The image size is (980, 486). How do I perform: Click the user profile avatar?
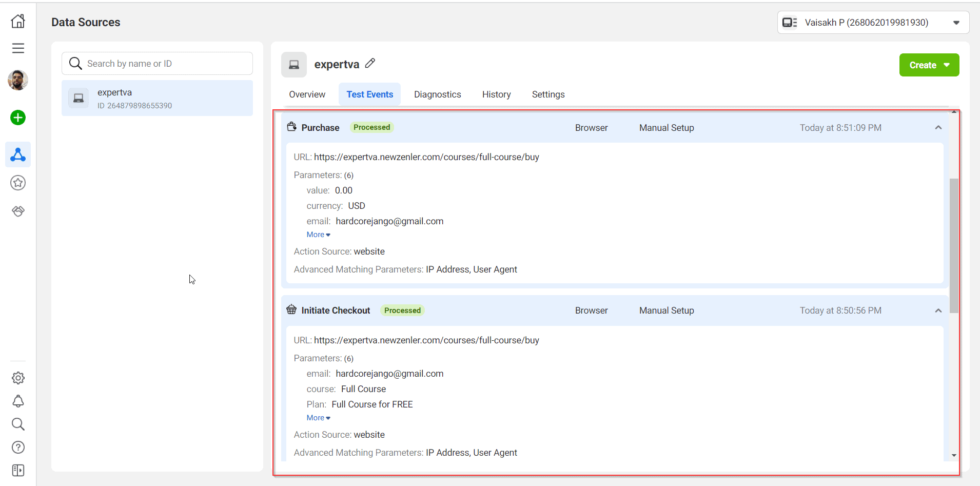(x=18, y=80)
